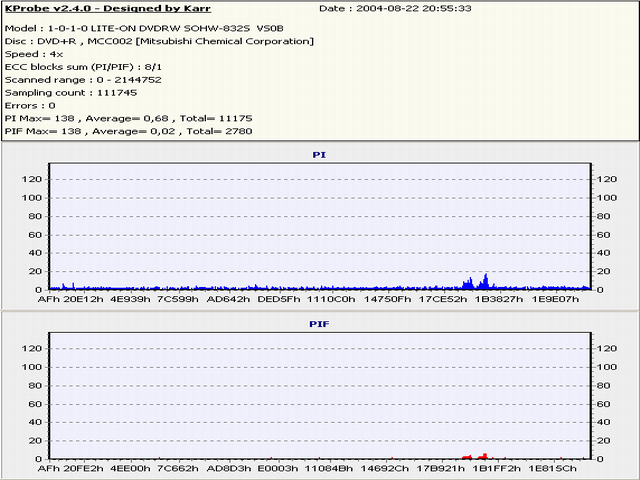Click the 11084Bh label on the PIF axis
640x480 pixels.
pos(329,469)
